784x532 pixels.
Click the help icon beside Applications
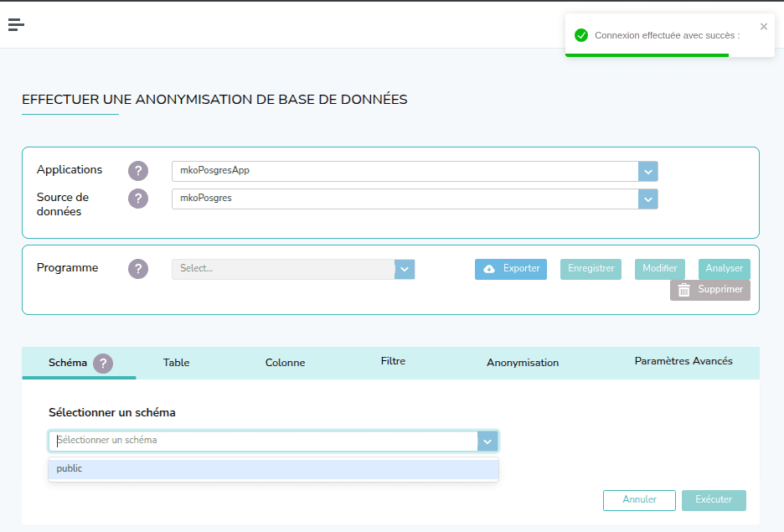(x=138, y=171)
